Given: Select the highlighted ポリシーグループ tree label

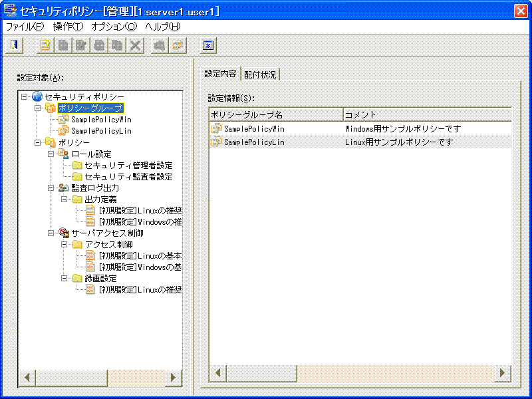Looking at the screenshot, I should 90,108.
